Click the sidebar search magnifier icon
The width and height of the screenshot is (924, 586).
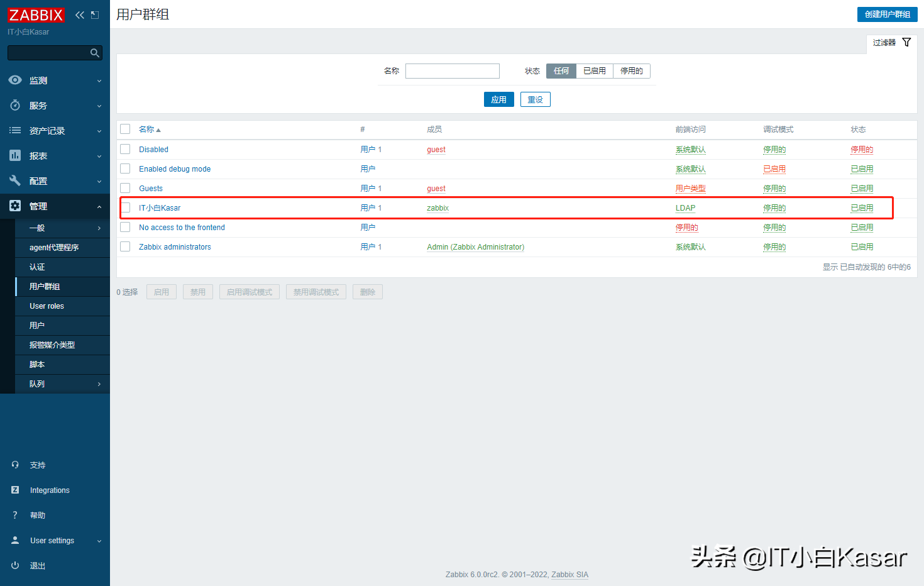pyautogui.click(x=95, y=53)
